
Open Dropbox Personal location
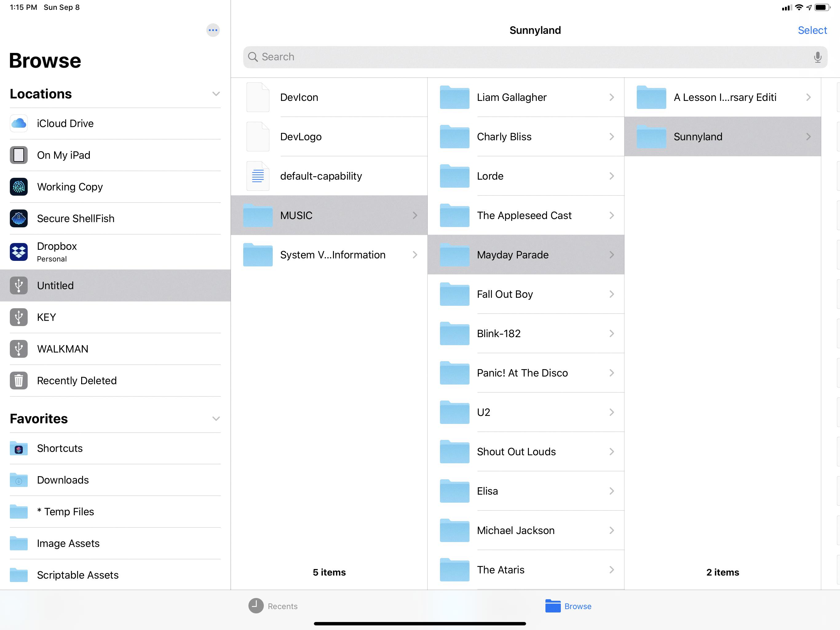[x=57, y=252]
